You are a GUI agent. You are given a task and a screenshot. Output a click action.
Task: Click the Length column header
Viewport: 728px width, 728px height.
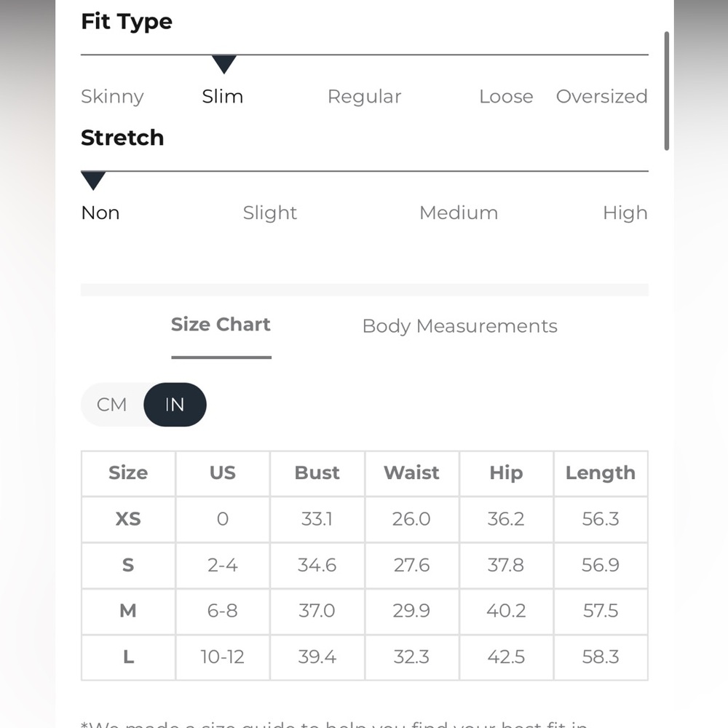[601, 473]
